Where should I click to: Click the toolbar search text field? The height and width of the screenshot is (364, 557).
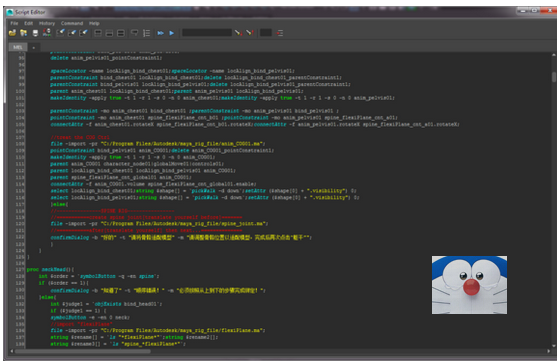(207, 33)
